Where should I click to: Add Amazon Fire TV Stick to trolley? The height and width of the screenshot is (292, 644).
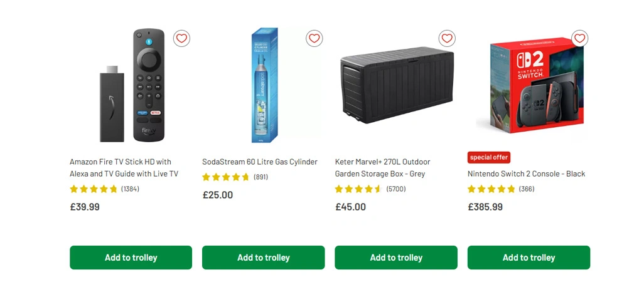click(131, 258)
